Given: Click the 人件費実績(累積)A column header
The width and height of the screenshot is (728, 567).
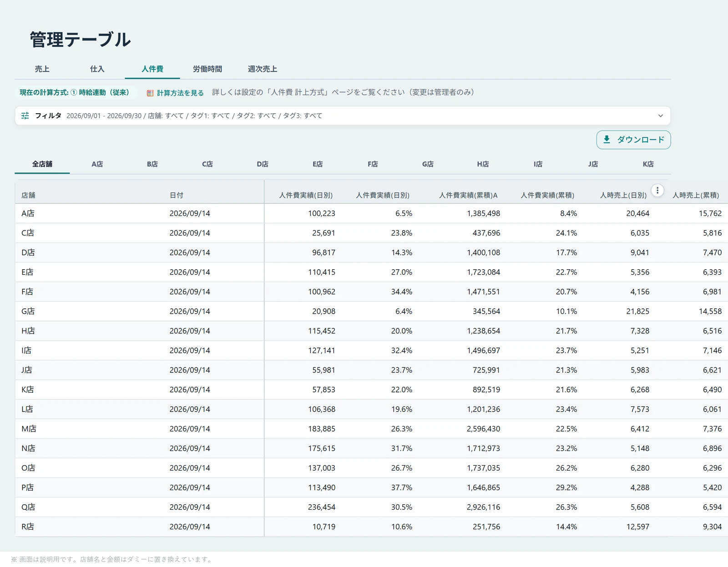Looking at the screenshot, I should click(468, 195).
